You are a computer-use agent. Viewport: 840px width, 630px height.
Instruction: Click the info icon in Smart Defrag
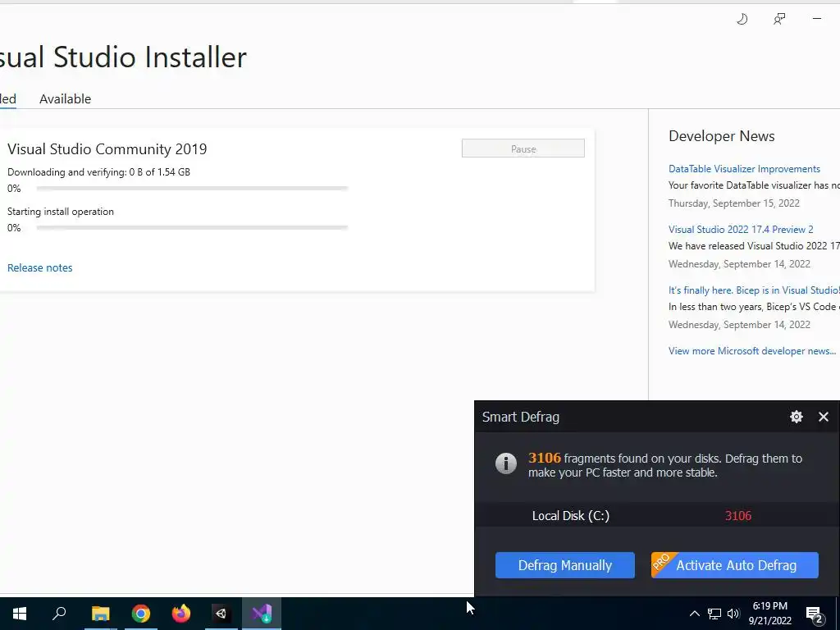pos(505,463)
